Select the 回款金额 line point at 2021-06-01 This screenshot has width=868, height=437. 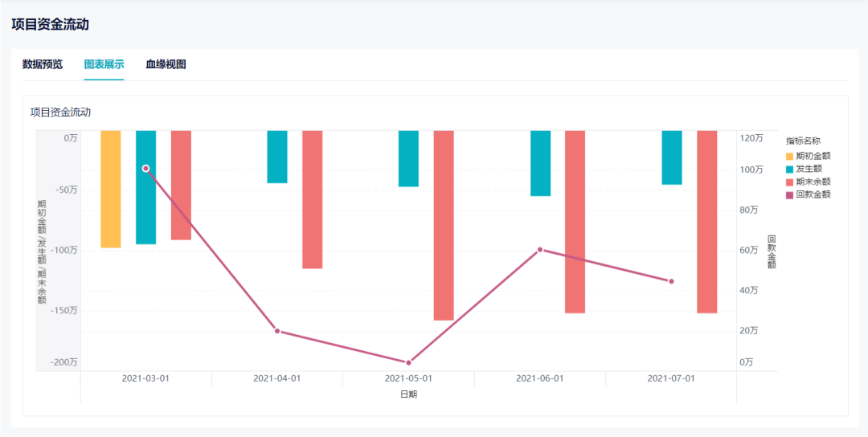540,250
